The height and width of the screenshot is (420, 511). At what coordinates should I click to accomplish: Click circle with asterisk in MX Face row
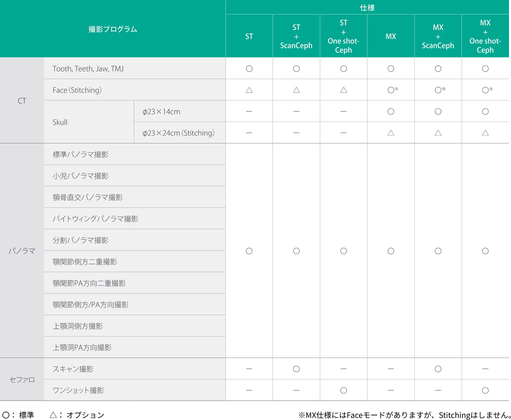391,90
